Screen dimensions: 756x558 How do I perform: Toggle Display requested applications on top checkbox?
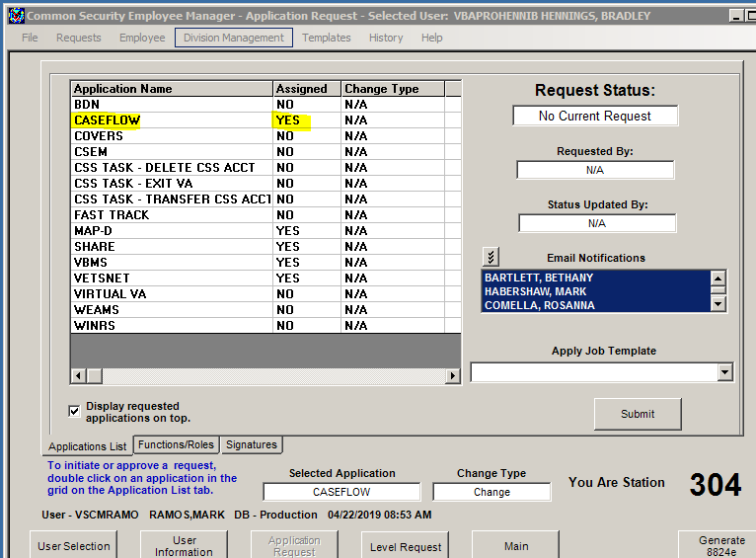coord(74,412)
